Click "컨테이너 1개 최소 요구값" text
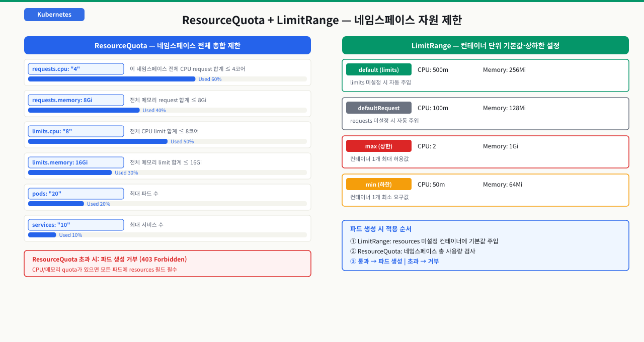This screenshot has height=342, width=644. tap(379, 197)
